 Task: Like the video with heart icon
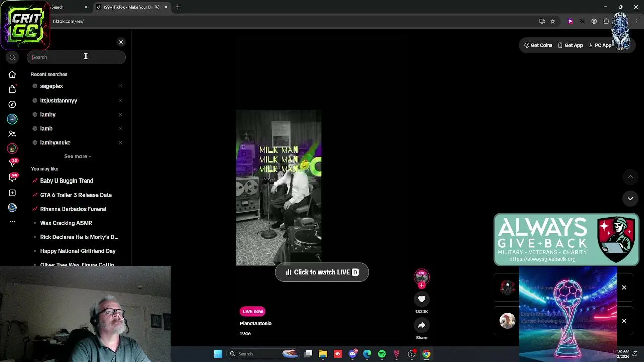[x=422, y=299]
